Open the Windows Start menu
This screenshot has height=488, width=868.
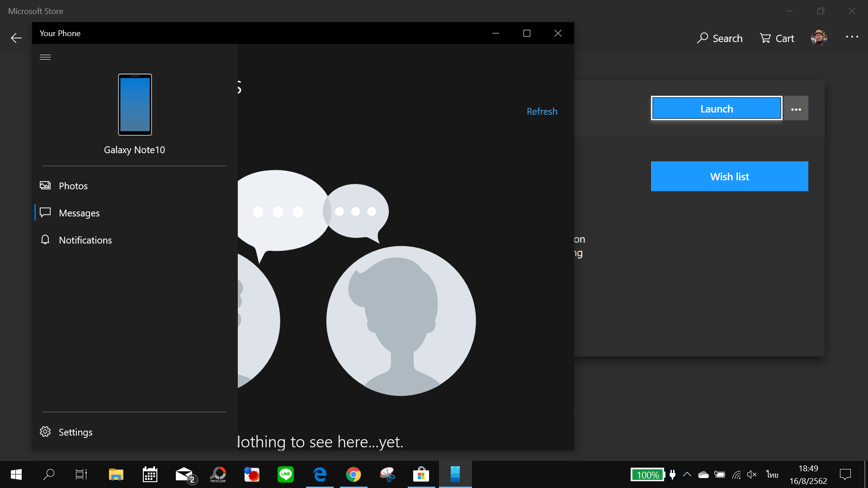click(16, 474)
